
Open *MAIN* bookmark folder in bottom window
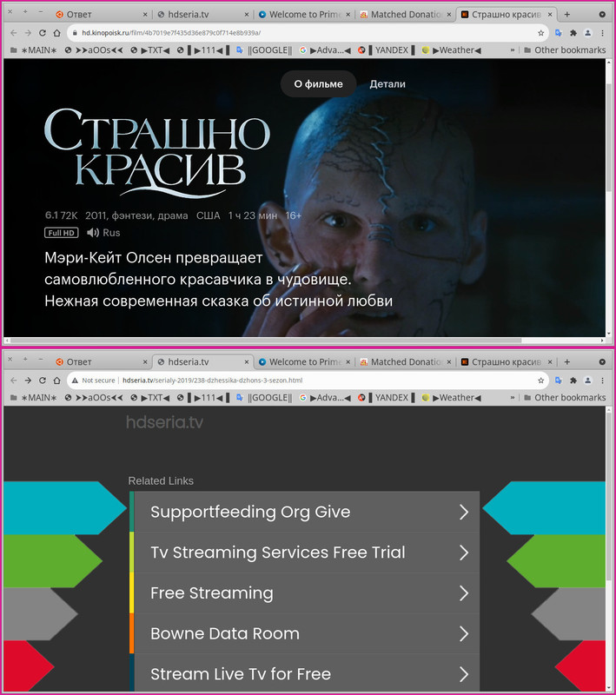point(34,398)
